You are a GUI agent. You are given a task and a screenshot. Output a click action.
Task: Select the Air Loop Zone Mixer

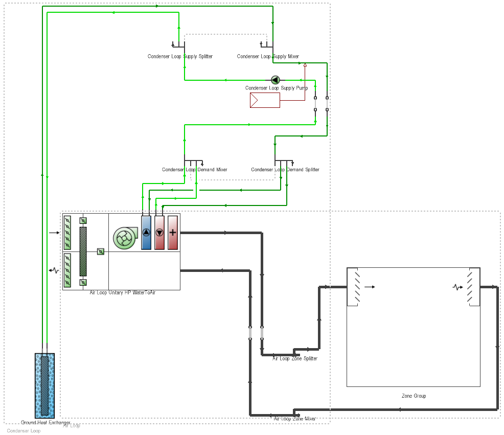pyautogui.click(x=295, y=412)
